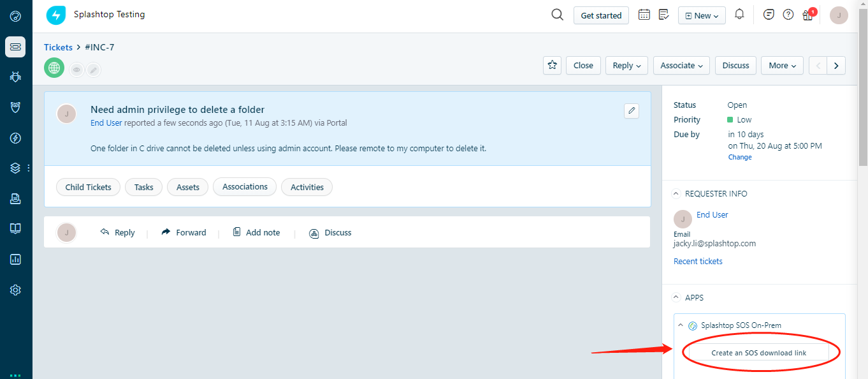This screenshot has height=379, width=868.
Task: Click Discuss next to Add note
Action: (x=330, y=232)
